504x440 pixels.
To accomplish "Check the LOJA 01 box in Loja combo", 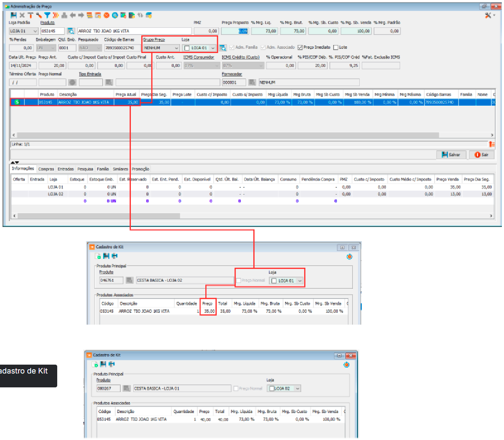I will pyautogui.click(x=187, y=48).
